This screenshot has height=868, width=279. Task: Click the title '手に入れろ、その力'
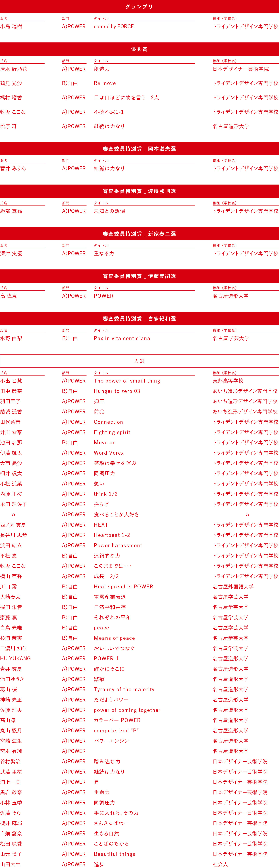coord(116,813)
